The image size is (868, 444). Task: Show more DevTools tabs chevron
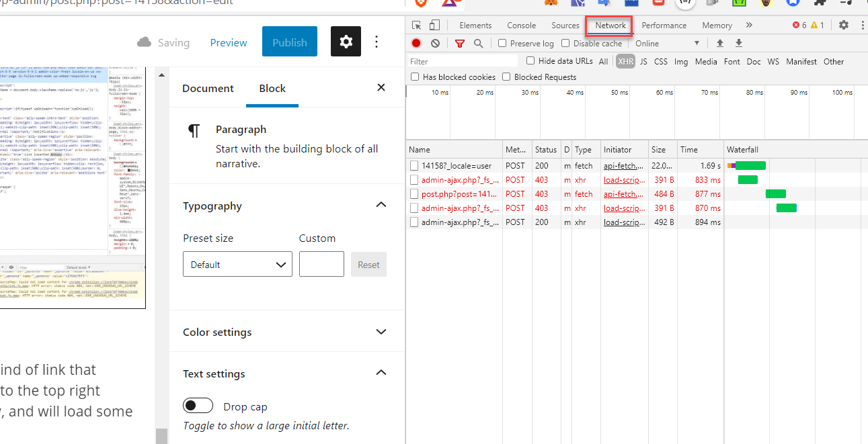click(749, 26)
